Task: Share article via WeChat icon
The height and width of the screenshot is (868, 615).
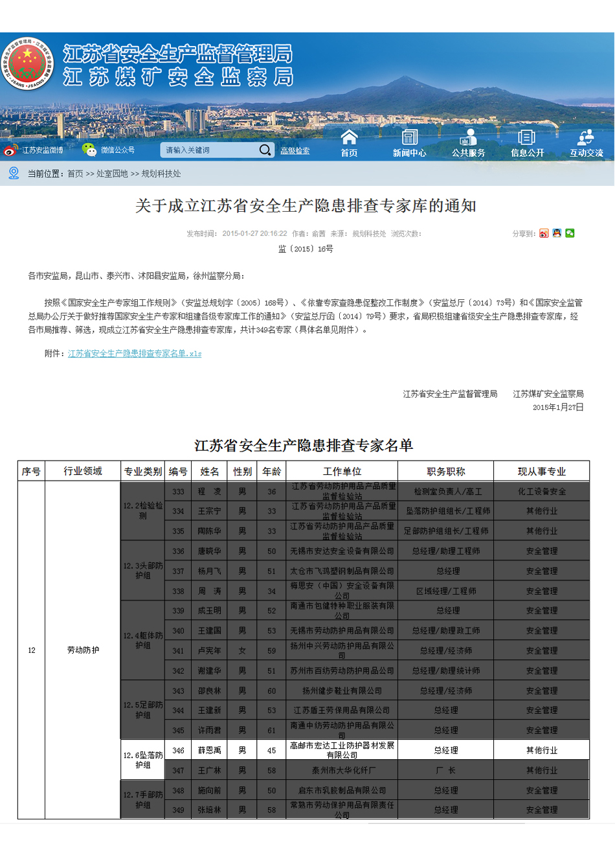Action: tap(570, 233)
